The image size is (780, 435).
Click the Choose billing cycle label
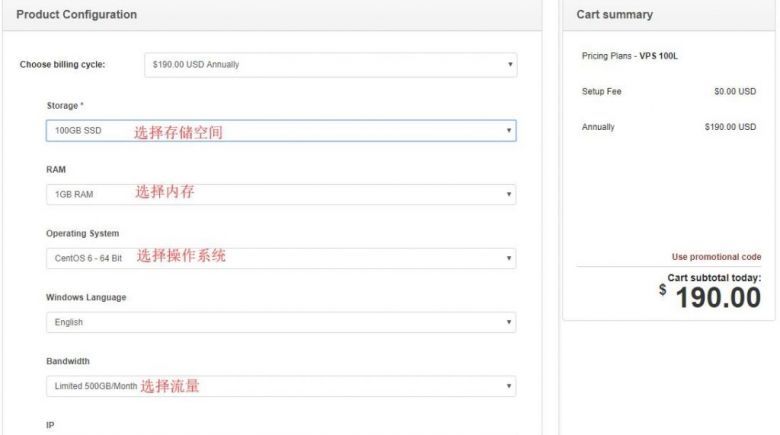63,65
